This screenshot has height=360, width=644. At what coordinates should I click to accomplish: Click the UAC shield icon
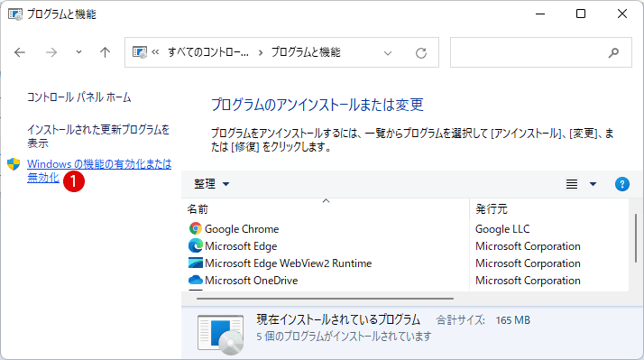point(14,164)
